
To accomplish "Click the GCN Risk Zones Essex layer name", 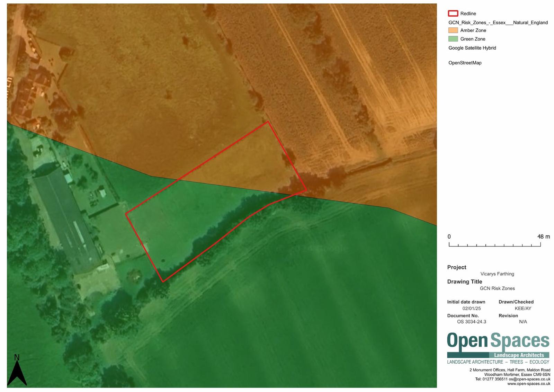I will tap(498, 23).
